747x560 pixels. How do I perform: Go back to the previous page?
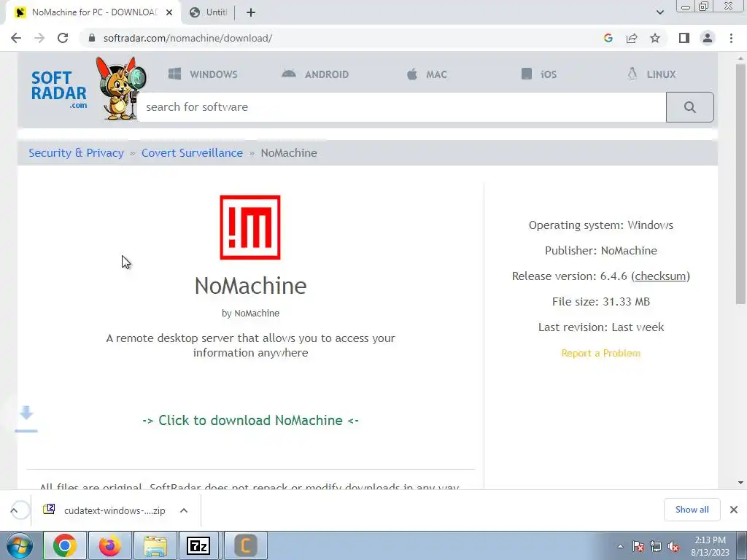(16, 38)
